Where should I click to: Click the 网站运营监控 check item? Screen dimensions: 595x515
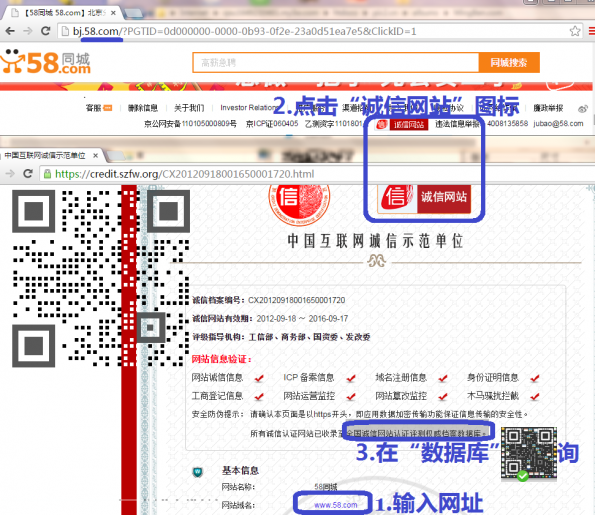[x=320, y=396]
